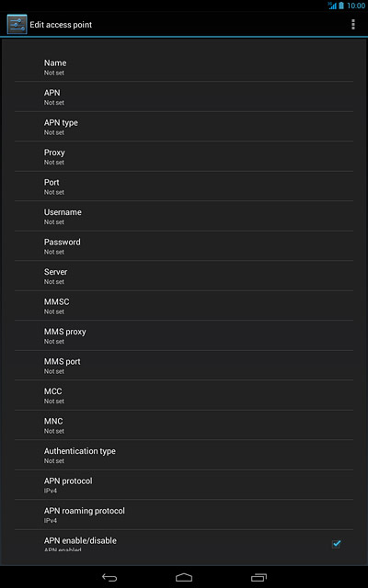Tap the Settings icon beside Edit access point
The image size is (368, 588).
17,25
